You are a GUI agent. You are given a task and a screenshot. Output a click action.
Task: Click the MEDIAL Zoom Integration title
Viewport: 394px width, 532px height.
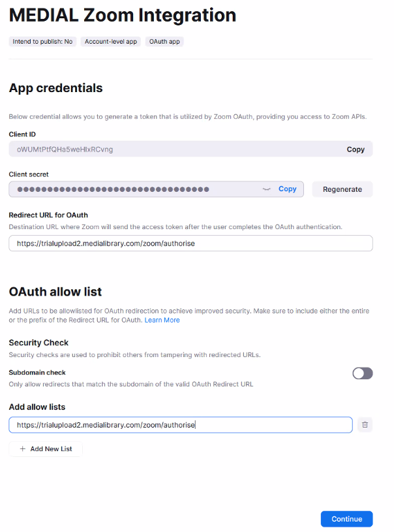(x=123, y=15)
